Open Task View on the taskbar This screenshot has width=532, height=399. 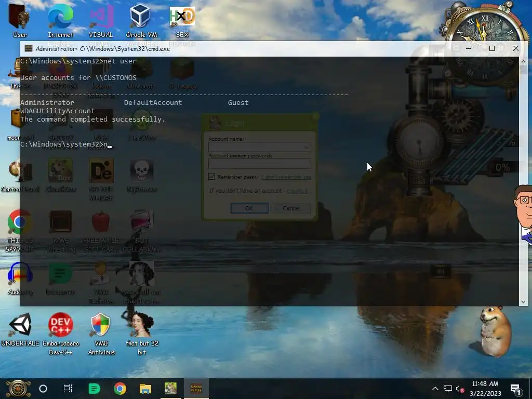coord(68,389)
